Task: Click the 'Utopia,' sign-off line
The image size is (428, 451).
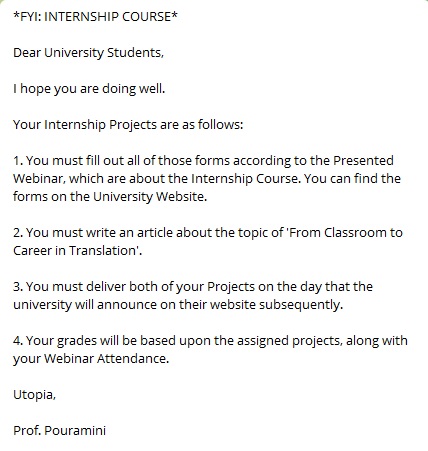Action: [34, 395]
